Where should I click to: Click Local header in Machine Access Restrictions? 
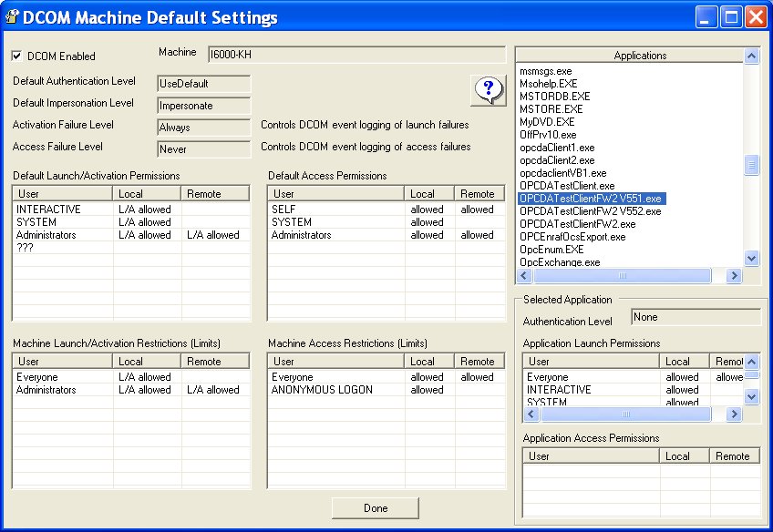pos(428,361)
